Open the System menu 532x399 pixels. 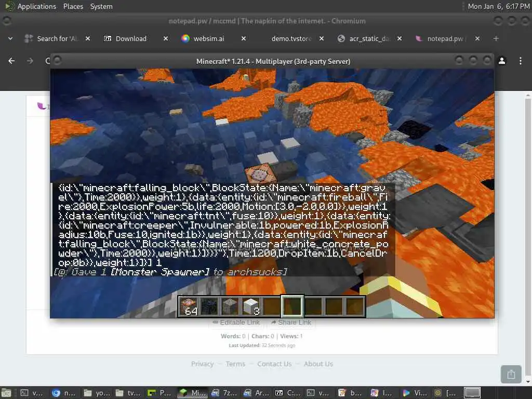[101, 6]
